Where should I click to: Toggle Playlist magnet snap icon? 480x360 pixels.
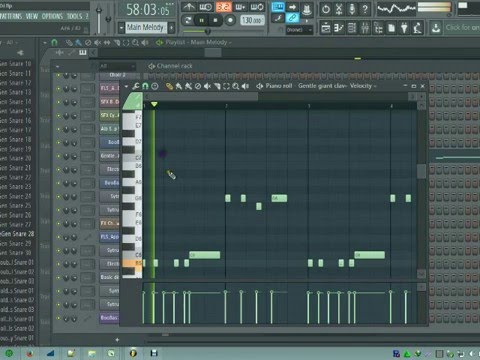pos(54,43)
